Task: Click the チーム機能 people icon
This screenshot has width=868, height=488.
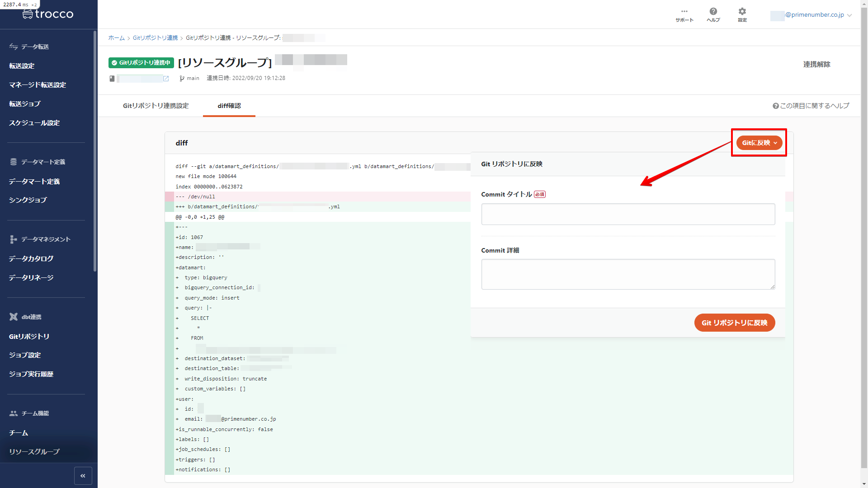Action: 14,413
